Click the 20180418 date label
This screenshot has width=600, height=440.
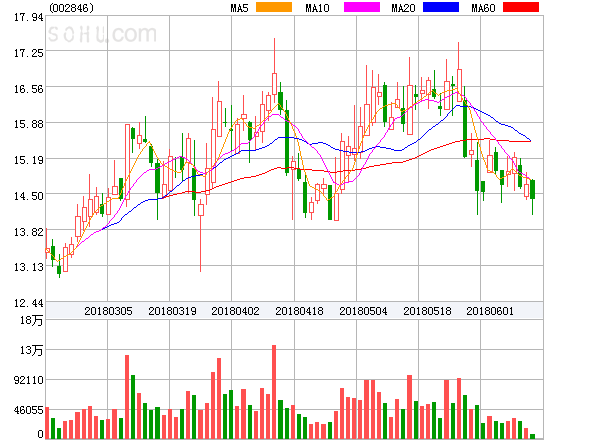pos(299,311)
